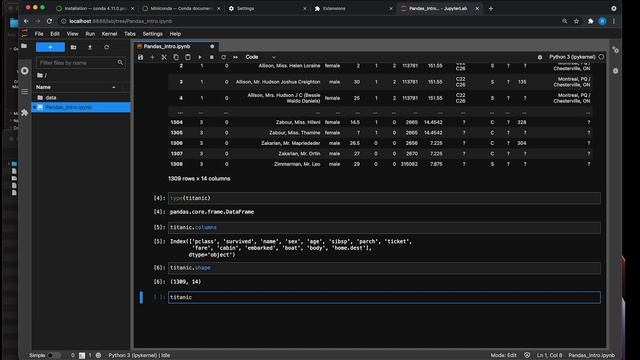Screen dimensions: 640x360
Task: Enable the debugger bug icon in toolbar
Action: (540, 57)
